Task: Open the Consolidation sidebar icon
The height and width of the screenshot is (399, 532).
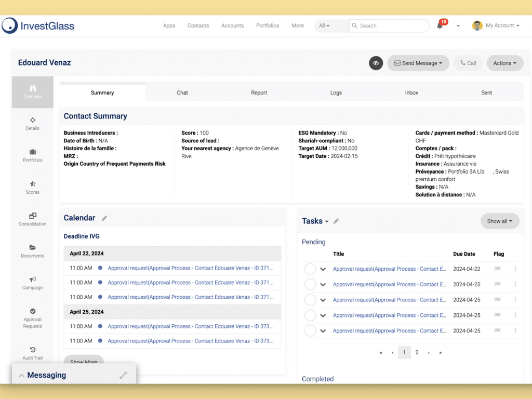Action: 33,216
